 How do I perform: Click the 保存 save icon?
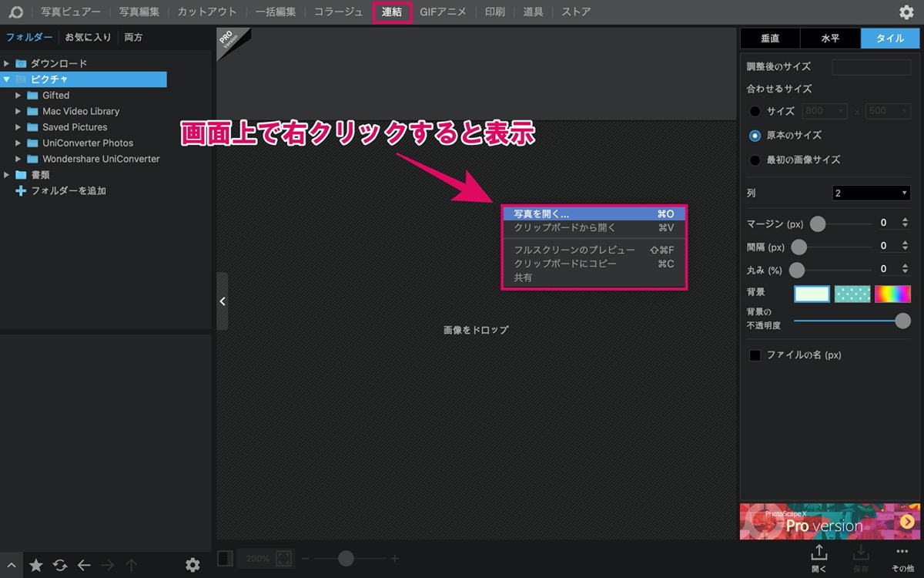[x=861, y=558]
